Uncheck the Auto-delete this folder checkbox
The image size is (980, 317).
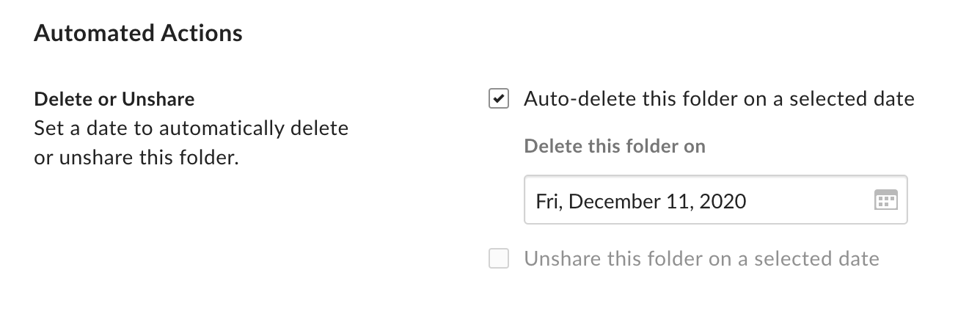click(499, 98)
